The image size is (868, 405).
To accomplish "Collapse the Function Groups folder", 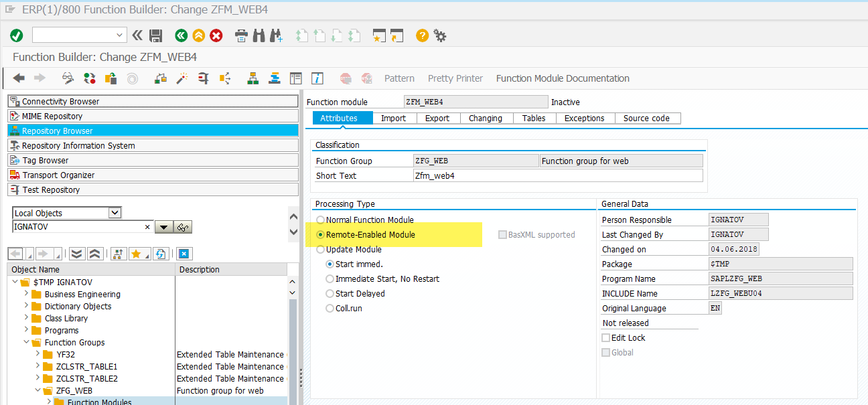I will (27, 342).
